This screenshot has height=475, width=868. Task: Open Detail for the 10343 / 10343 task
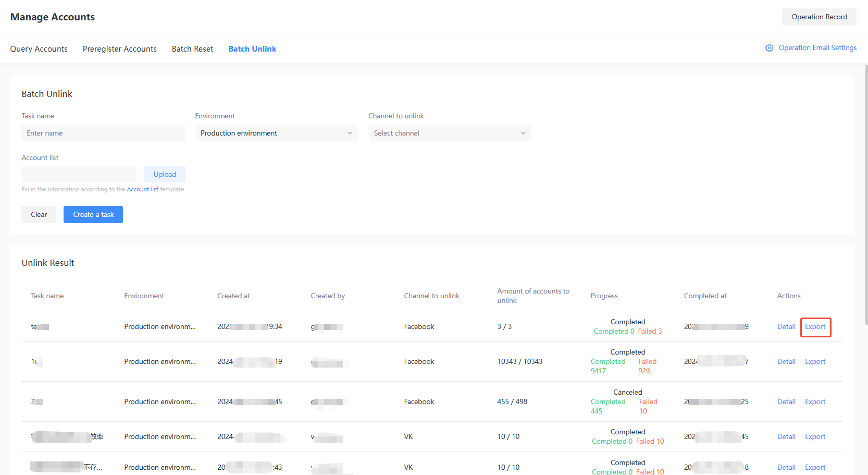[786, 361]
